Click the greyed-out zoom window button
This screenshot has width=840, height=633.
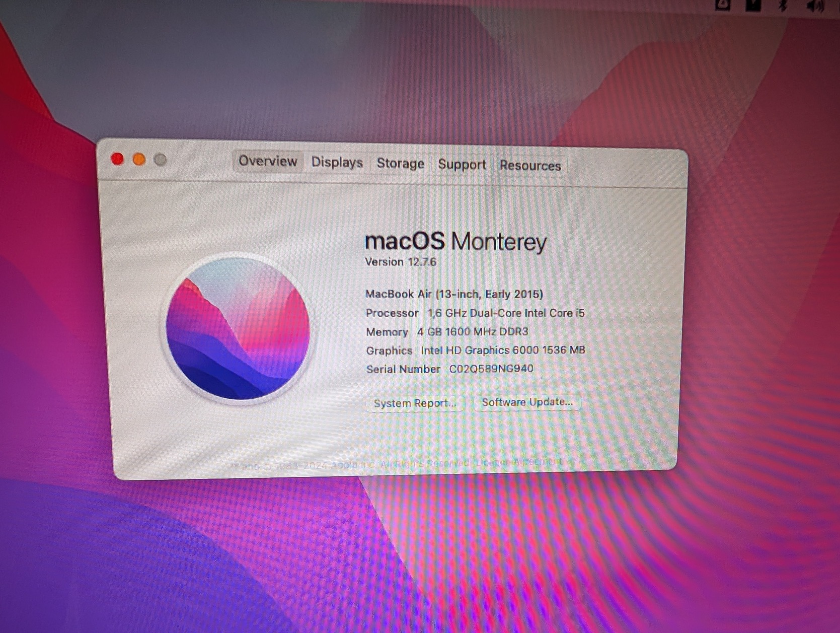click(x=161, y=160)
